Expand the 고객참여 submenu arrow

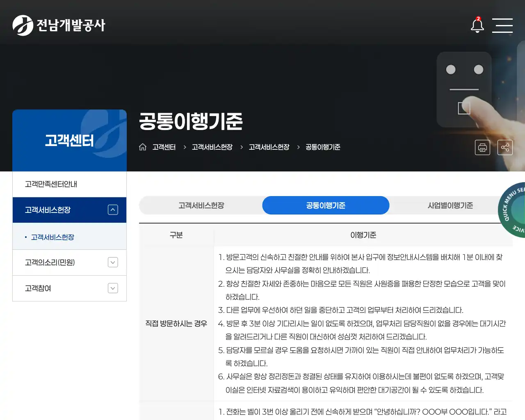(x=113, y=288)
